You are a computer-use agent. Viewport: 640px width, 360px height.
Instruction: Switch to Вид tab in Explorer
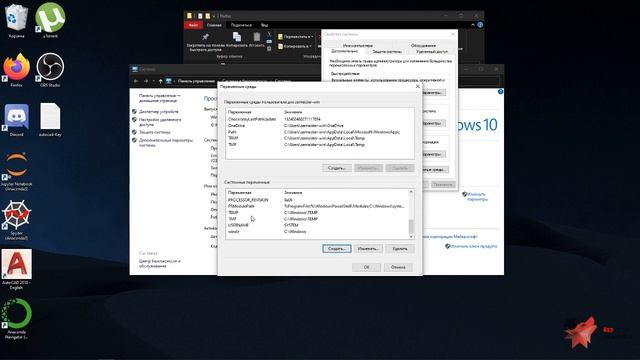[264, 25]
